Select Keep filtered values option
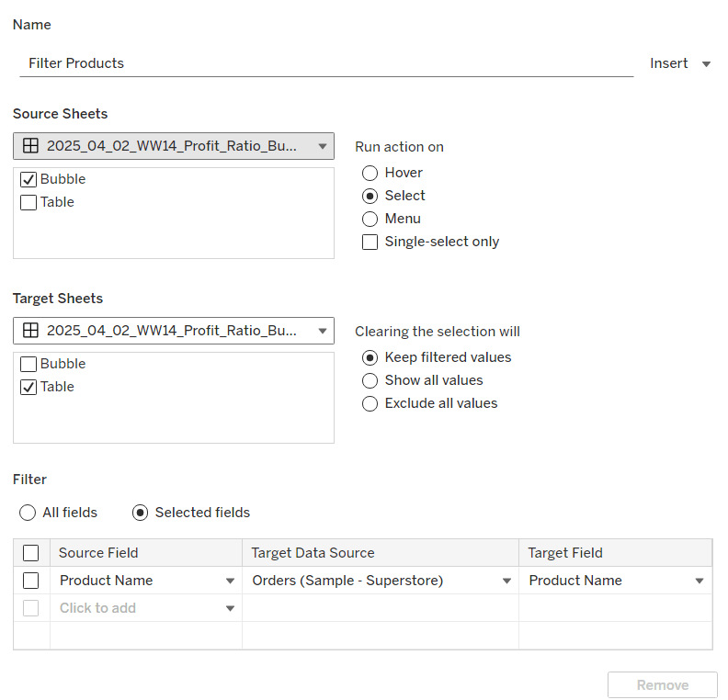728x700 pixels. tap(370, 357)
